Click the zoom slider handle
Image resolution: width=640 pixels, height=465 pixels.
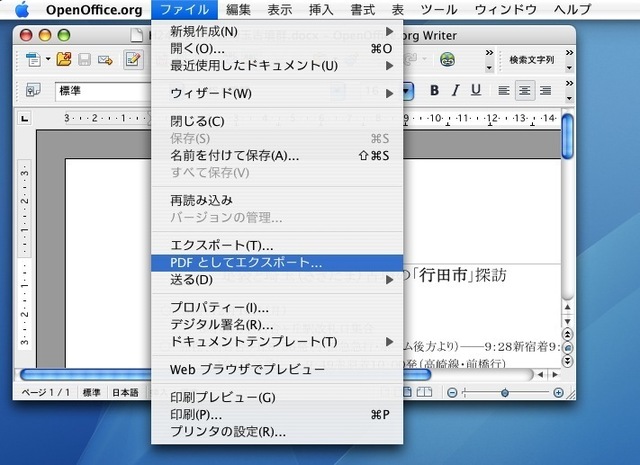pyautogui.click(x=505, y=393)
